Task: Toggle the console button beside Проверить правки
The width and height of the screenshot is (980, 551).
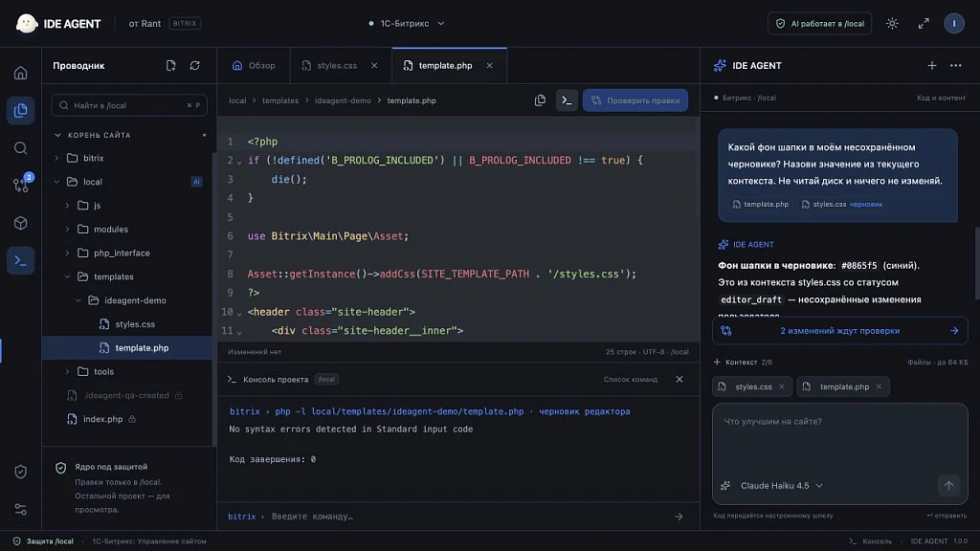Action: [567, 100]
